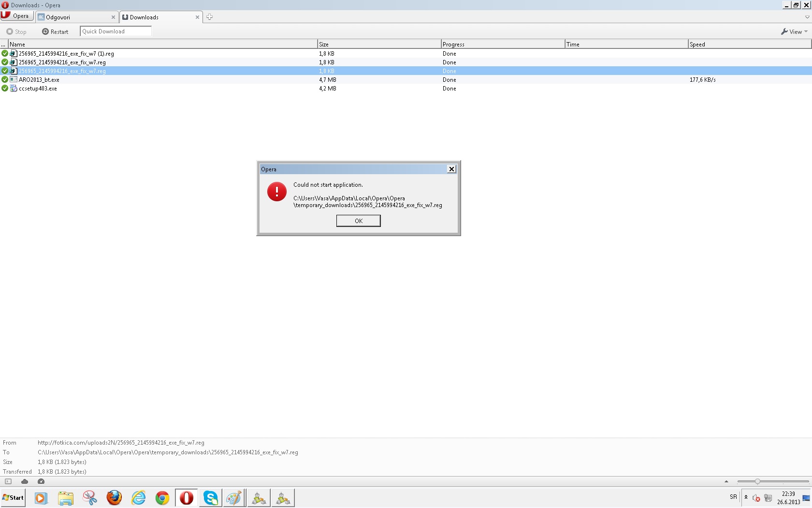Click the 4,7 MB size cell

coord(328,80)
